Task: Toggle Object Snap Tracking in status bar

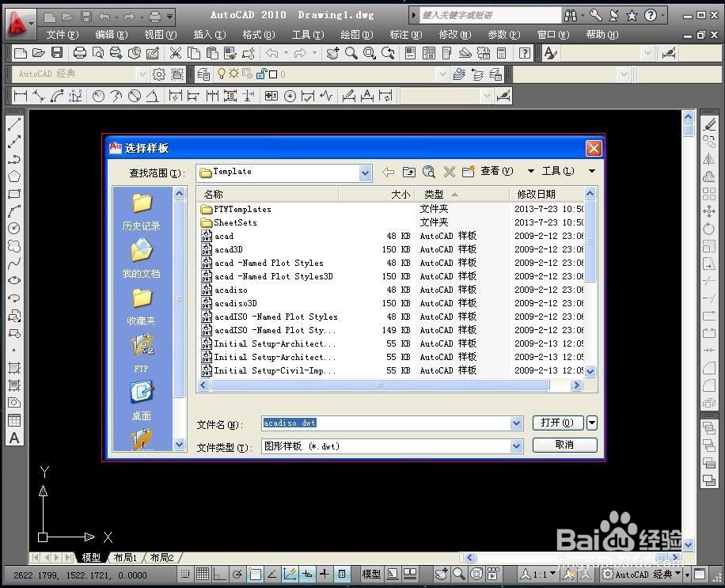Action: pos(272,574)
